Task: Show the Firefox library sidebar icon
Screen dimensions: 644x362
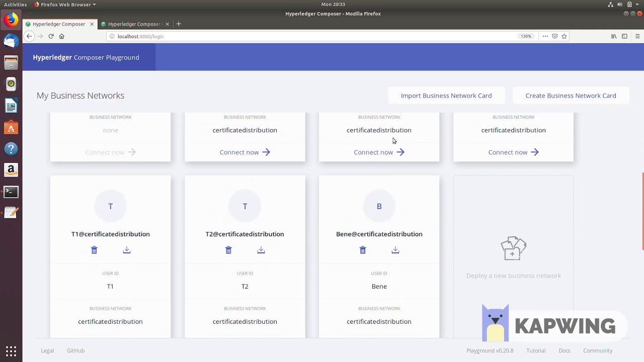Action: [x=614, y=36]
